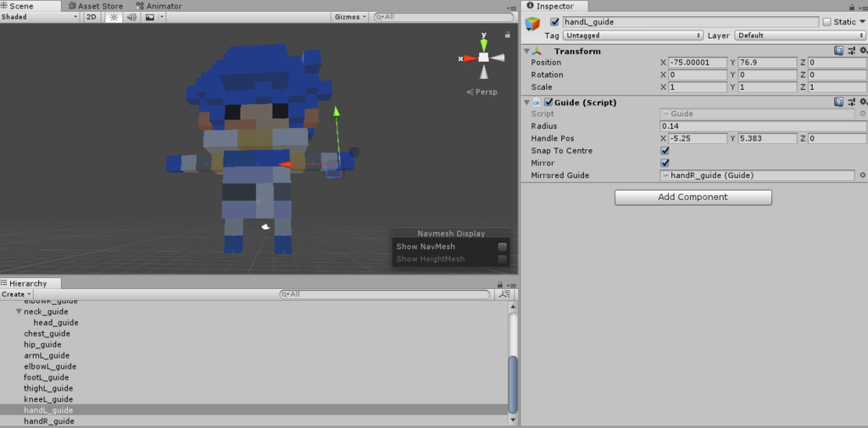Toggle the Persp projection label
Image resolution: width=868 pixels, height=428 pixels.
(482, 92)
